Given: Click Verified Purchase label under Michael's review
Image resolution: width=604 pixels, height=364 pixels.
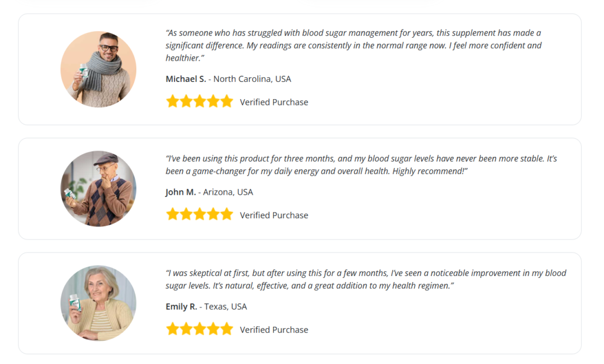Looking at the screenshot, I should (x=274, y=102).
